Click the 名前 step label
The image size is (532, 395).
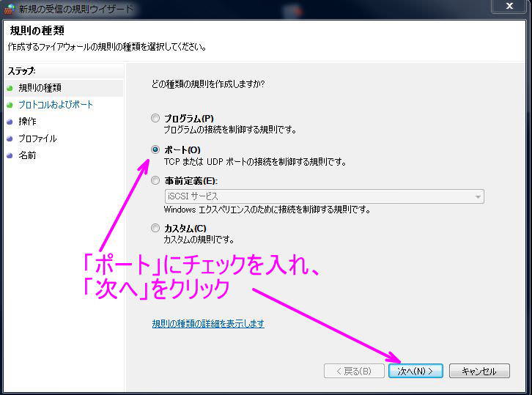[27, 155]
